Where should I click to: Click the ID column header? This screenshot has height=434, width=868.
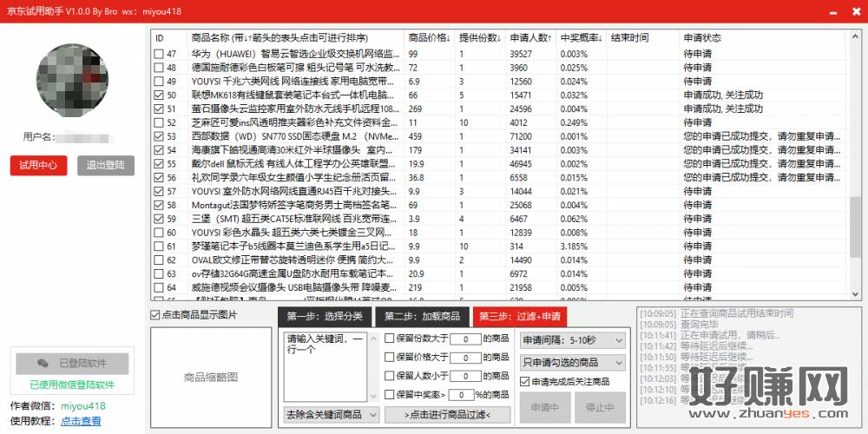click(x=169, y=38)
